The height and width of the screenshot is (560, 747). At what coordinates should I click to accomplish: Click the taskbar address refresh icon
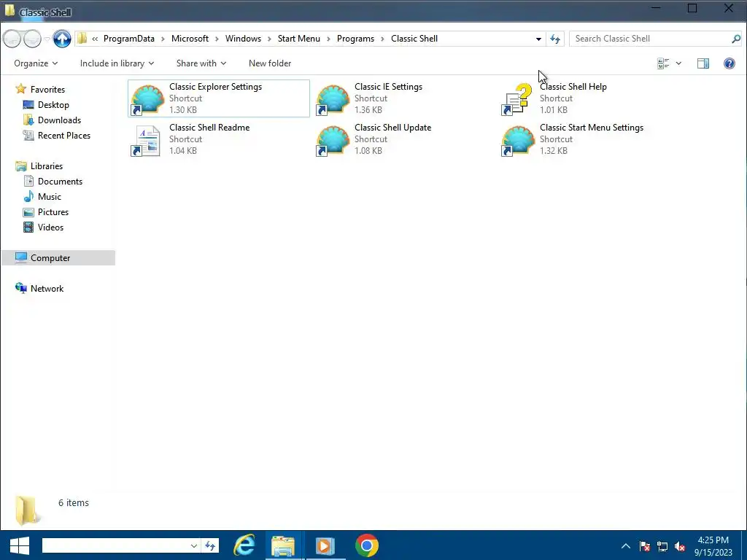coord(210,545)
